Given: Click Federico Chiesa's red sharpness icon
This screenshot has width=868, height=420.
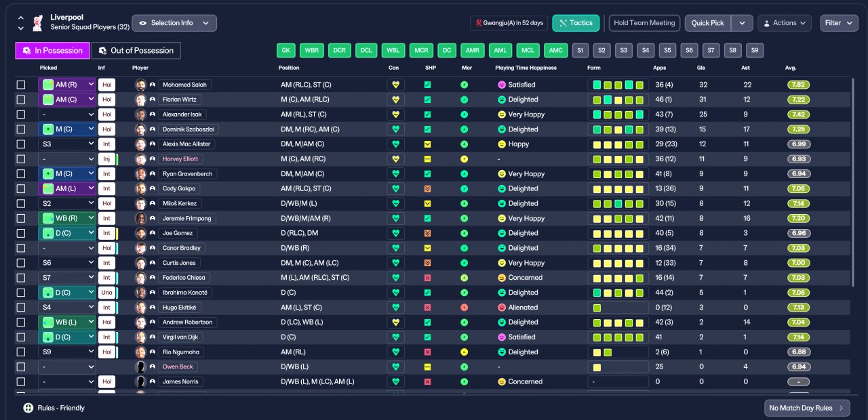Looking at the screenshot, I should 427,278.
